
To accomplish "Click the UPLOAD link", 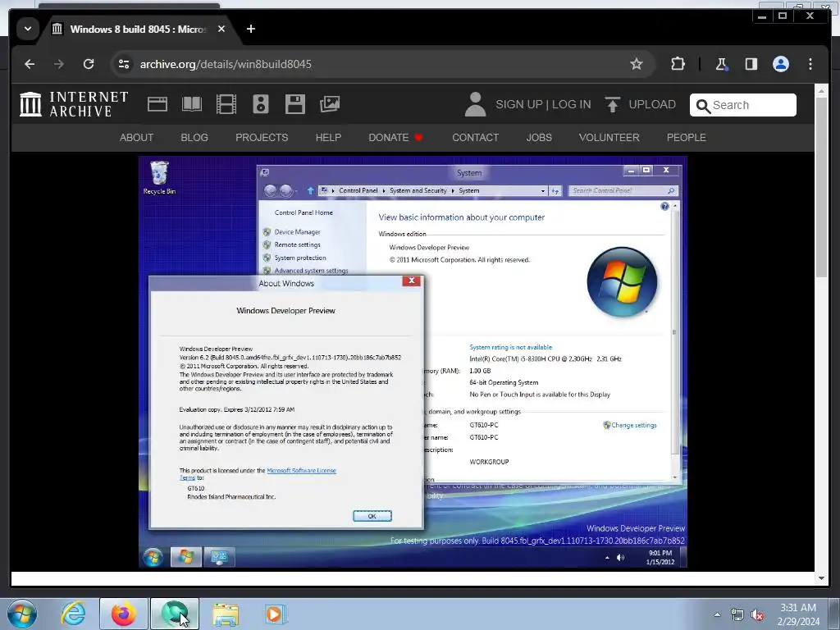I will click(640, 104).
